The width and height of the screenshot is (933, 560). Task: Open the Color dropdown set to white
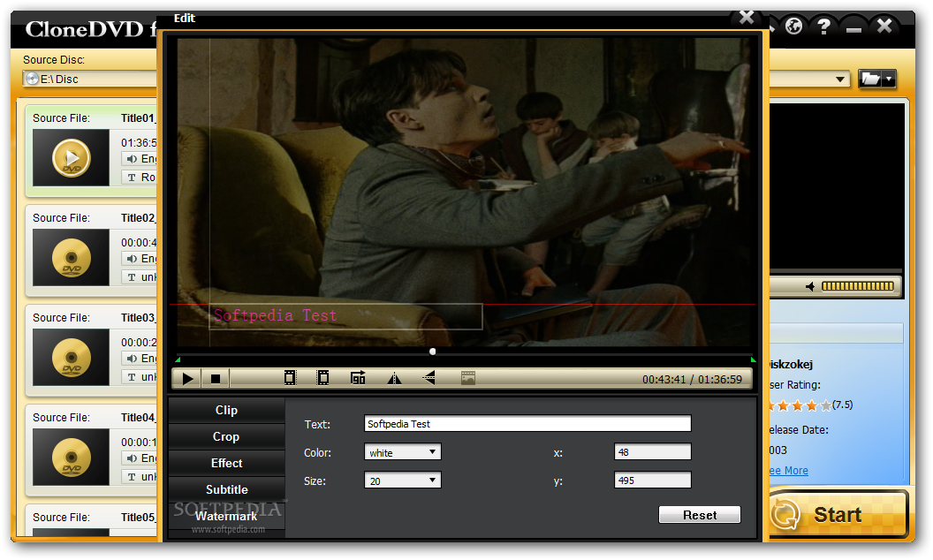402,452
